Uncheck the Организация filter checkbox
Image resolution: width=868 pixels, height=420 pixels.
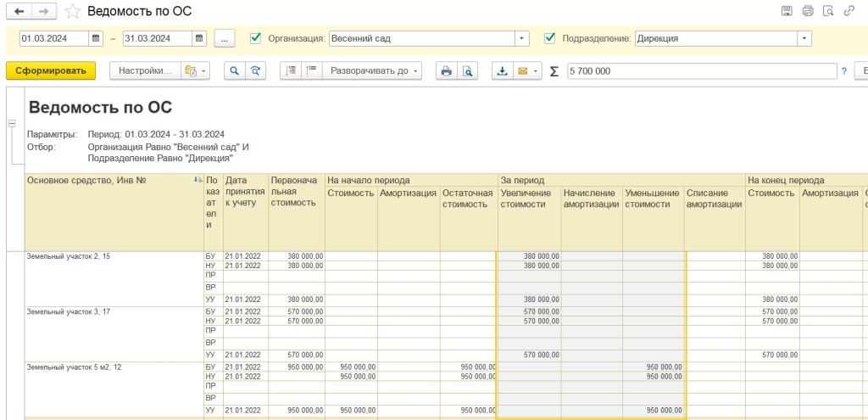tap(256, 38)
